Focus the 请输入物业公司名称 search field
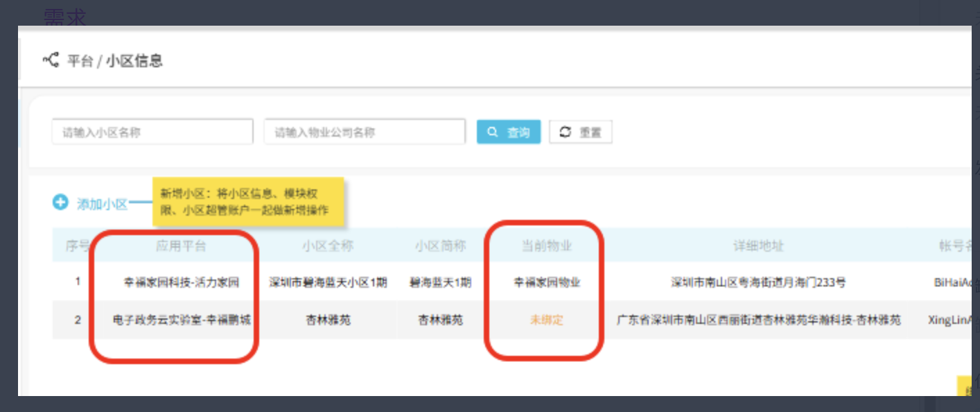This screenshot has width=980, height=412. coord(365,132)
